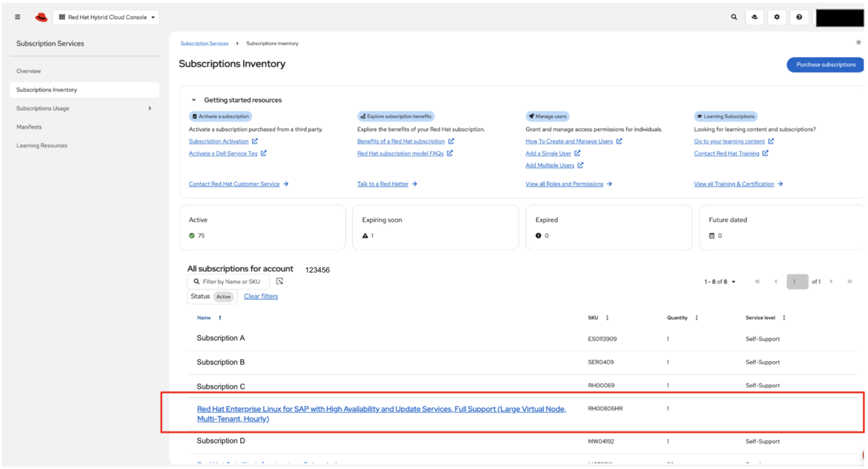
Task: Select Subscriptions Inventory in the sidebar
Action: click(85, 90)
